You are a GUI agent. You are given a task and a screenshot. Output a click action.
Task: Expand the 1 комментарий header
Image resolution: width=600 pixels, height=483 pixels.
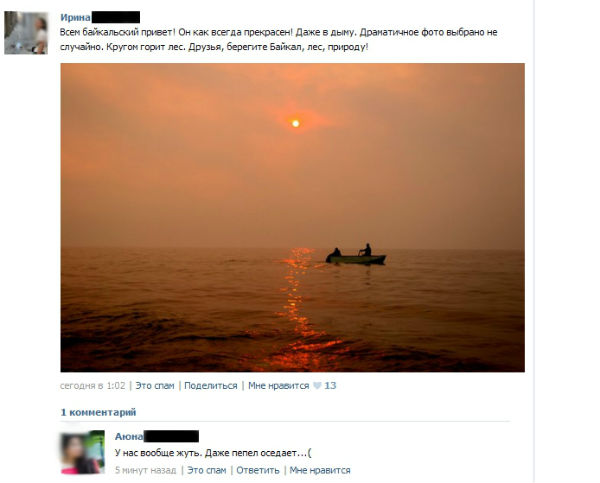(x=98, y=412)
